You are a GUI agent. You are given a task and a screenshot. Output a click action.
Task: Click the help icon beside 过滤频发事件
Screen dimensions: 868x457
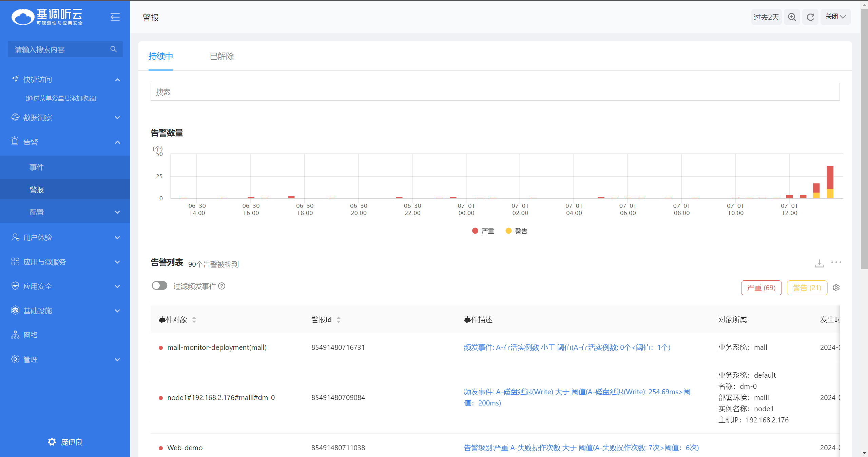tap(222, 286)
